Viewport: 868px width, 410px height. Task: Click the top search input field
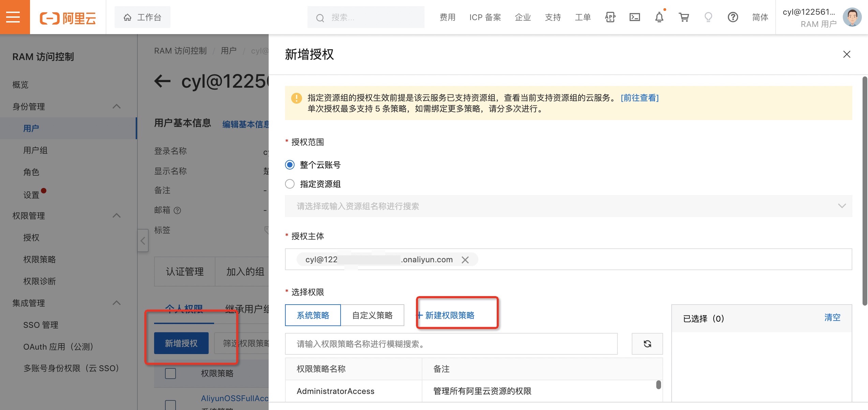366,17
